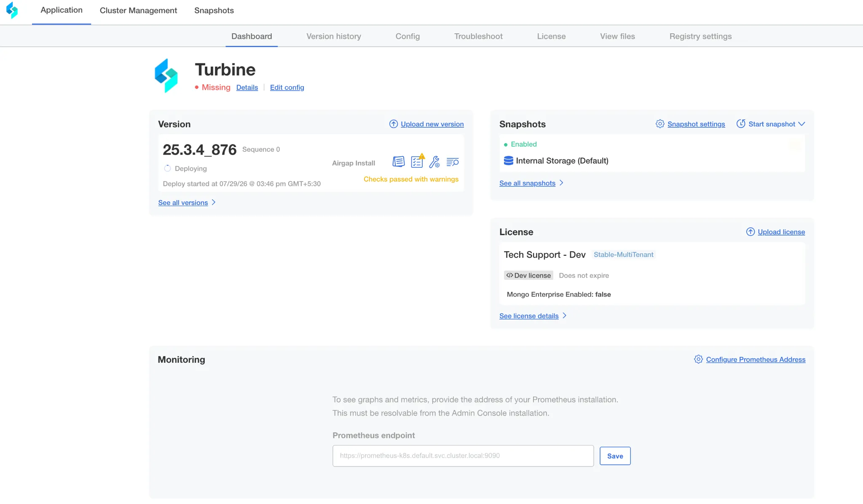Open the Cluster Management tab
The width and height of the screenshot is (863, 504).
[138, 11]
